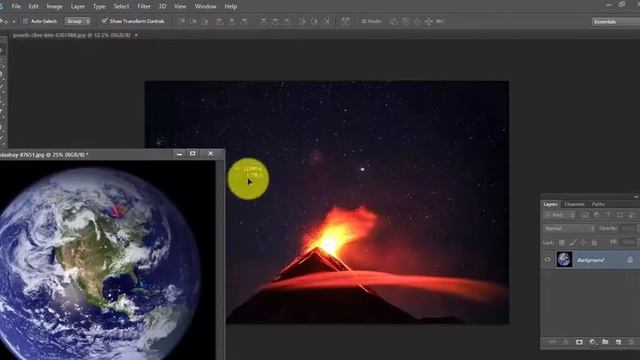This screenshot has height=360, width=640.
Task: Select 3D Roll mode icon
Action: click(405, 21)
